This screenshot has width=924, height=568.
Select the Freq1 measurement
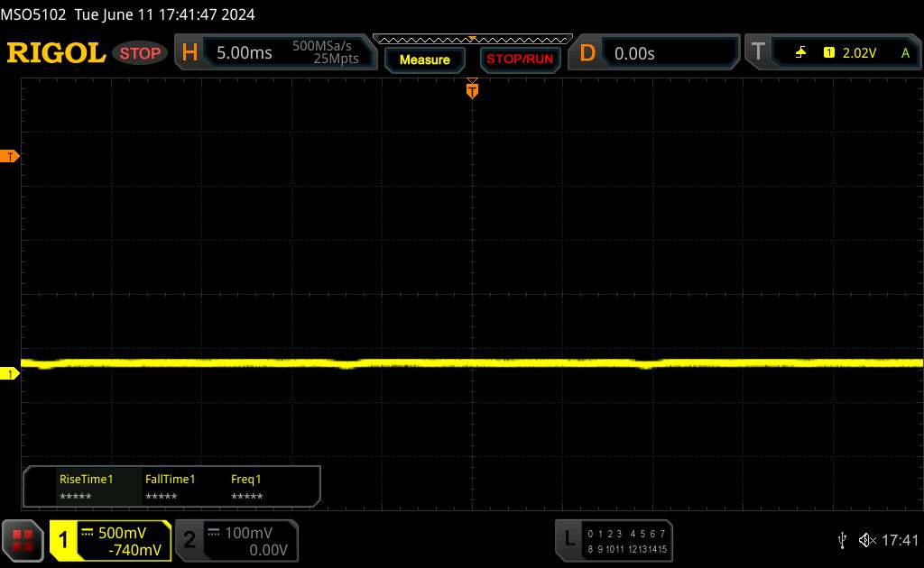click(x=246, y=487)
